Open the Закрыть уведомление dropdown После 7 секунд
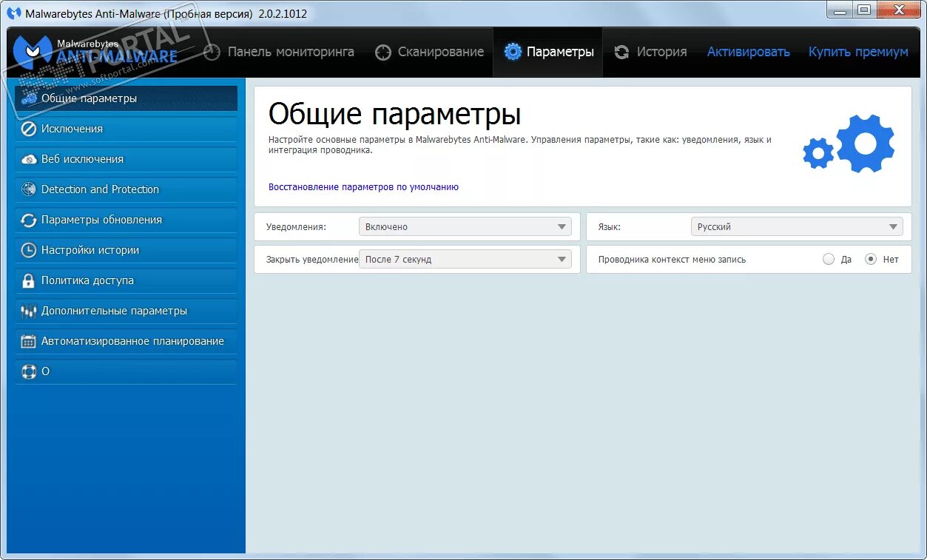Viewport: 927px width, 560px height. pos(465,260)
